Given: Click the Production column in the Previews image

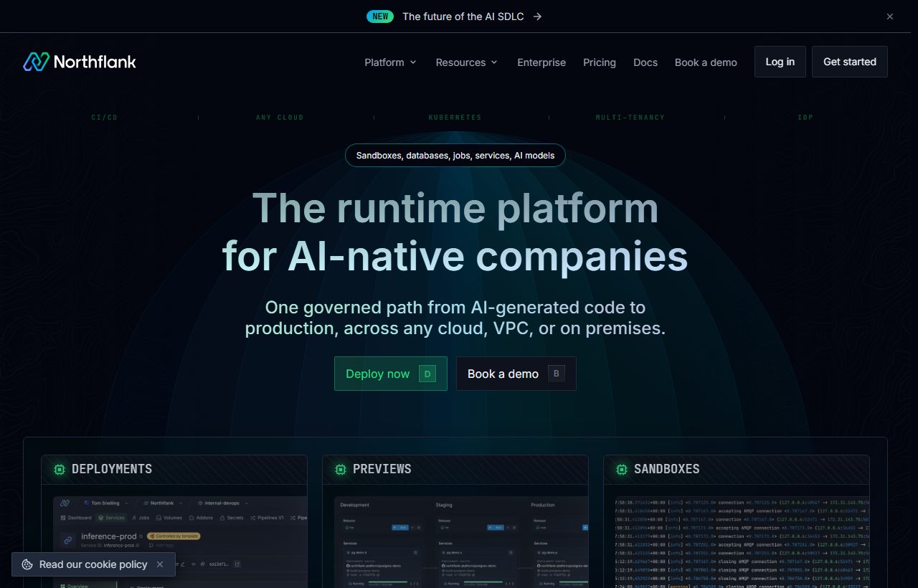Looking at the screenshot, I should [543, 505].
